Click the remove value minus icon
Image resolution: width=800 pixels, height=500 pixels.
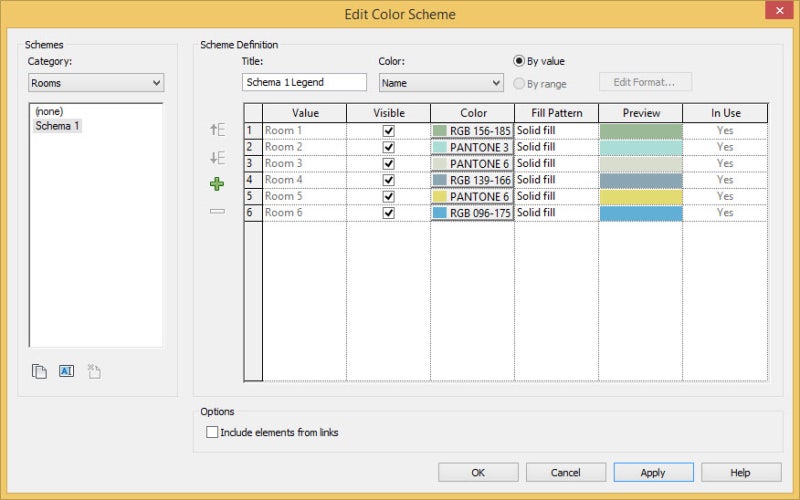(x=217, y=211)
